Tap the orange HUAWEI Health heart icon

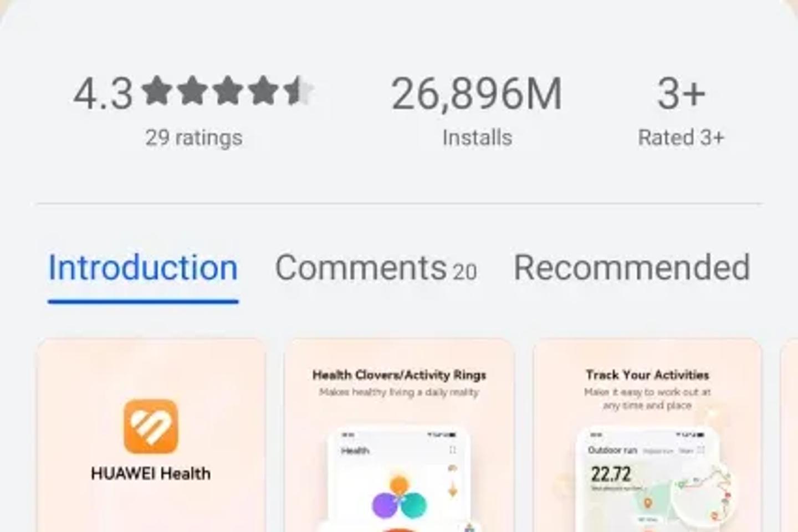(151, 426)
